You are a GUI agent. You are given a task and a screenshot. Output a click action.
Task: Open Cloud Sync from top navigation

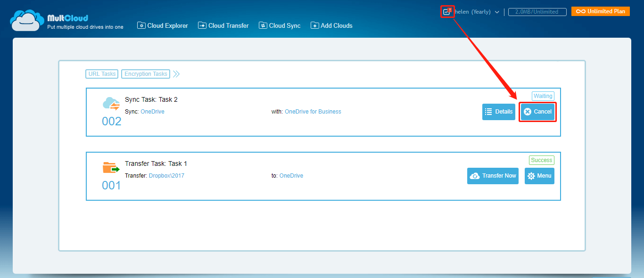point(280,25)
